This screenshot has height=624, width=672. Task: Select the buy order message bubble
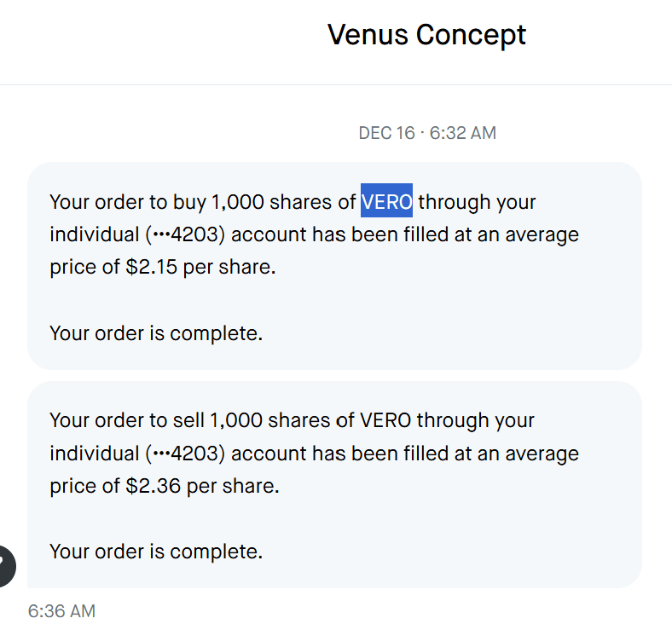(334, 266)
